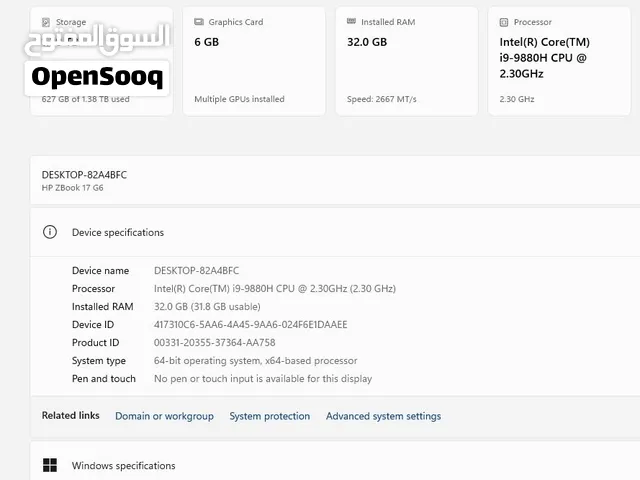Click the Speed: 2667 MT/s text
The image size is (640, 480).
click(x=382, y=99)
